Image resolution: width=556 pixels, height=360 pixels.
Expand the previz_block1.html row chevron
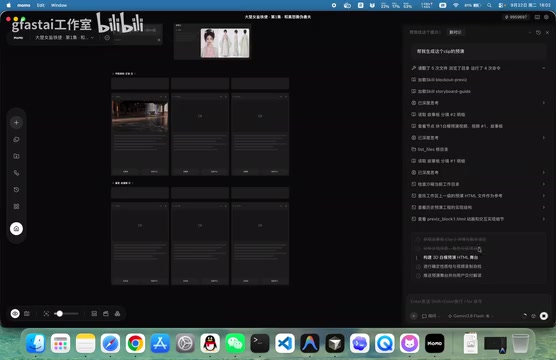point(544,219)
